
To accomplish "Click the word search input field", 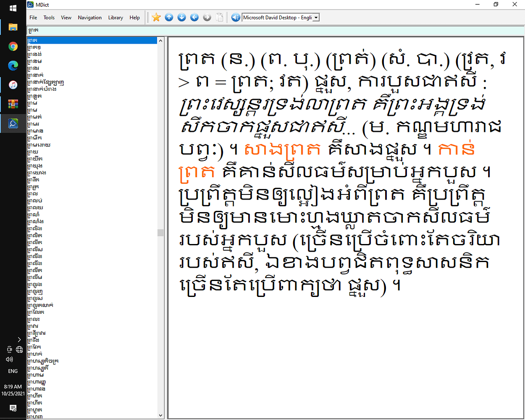I will click(84, 30).
